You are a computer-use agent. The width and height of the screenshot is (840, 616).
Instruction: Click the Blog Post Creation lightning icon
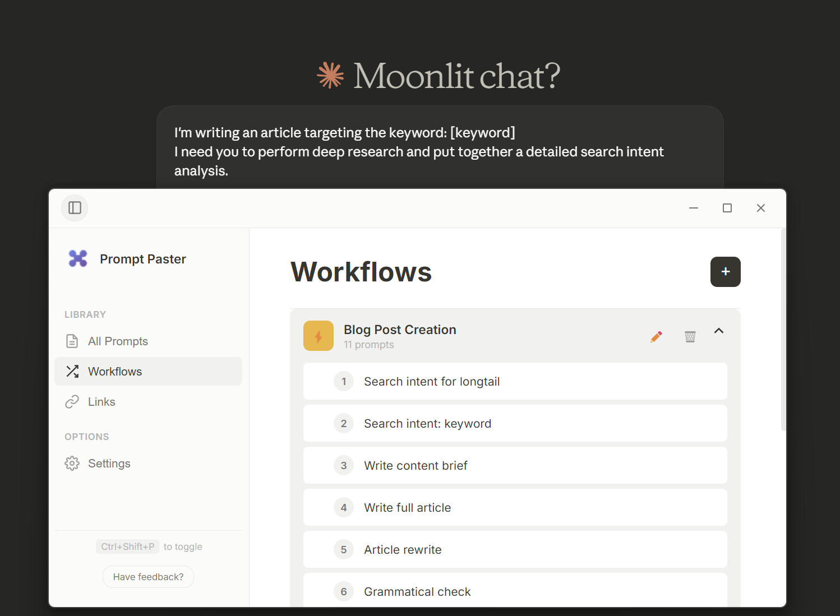[x=319, y=336]
